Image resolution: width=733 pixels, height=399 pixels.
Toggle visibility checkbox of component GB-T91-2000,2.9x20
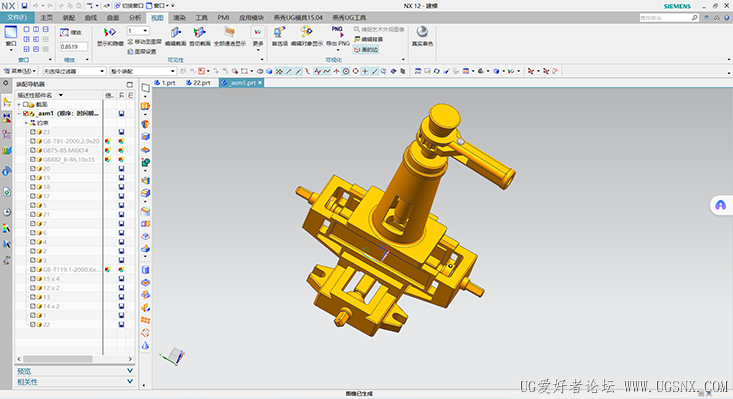pos(33,141)
